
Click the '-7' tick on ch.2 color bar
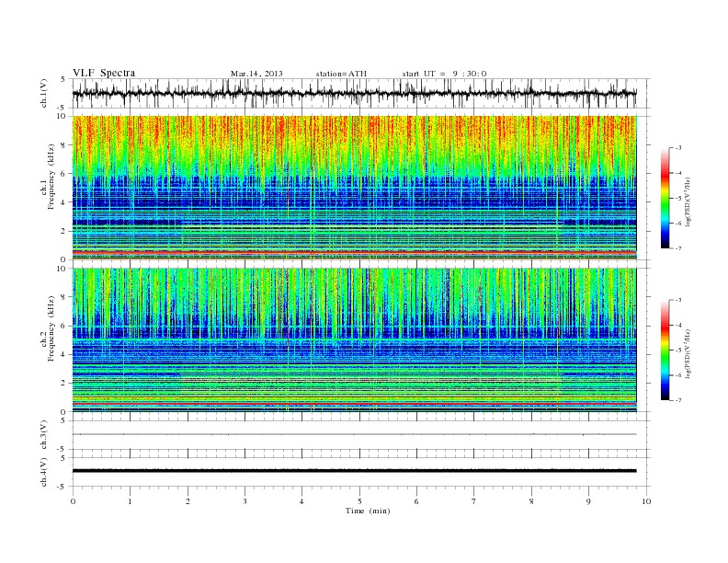pos(677,400)
